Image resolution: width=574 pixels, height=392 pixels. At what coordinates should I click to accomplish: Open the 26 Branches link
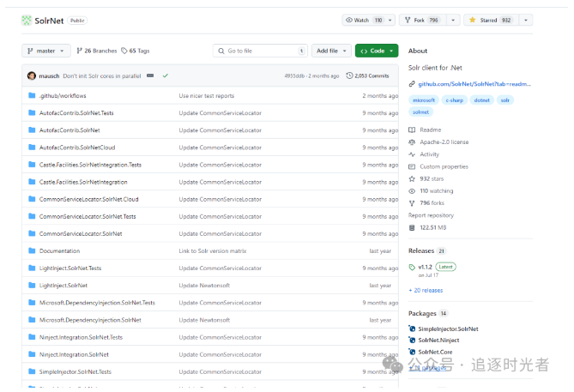tap(97, 51)
